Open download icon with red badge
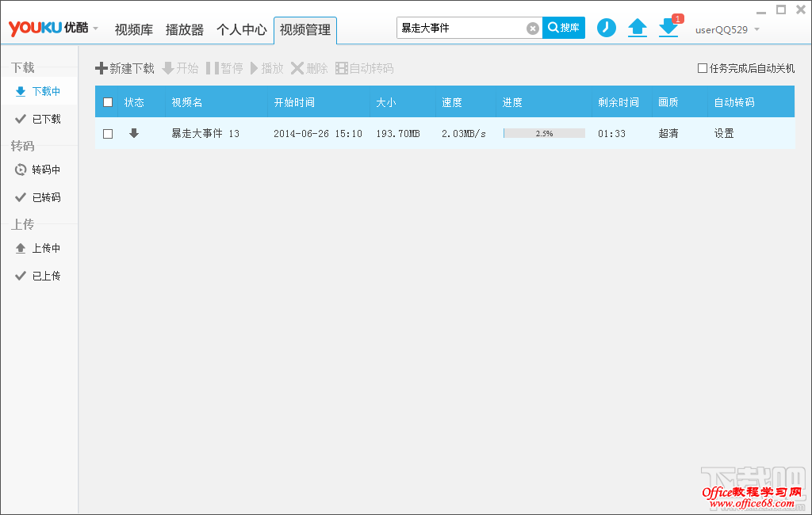Image resolution: width=812 pixels, height=515 pixels. pyautogui.click(x=668, y=28)
